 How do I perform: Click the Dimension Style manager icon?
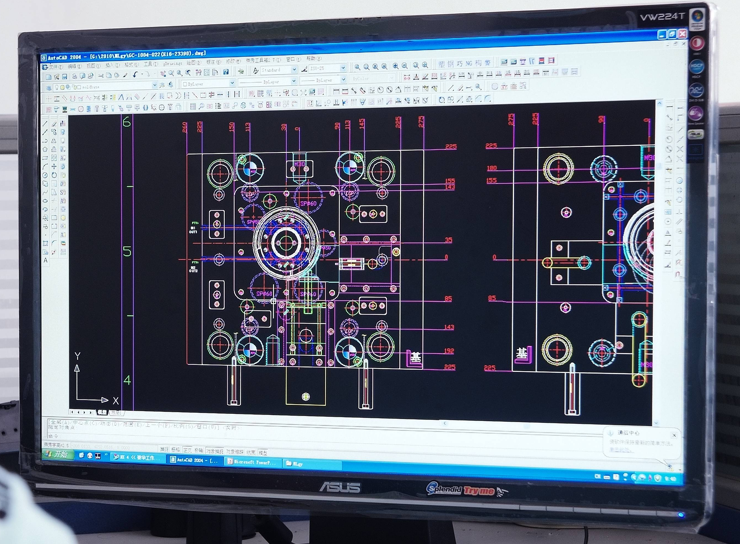[304, 70]
